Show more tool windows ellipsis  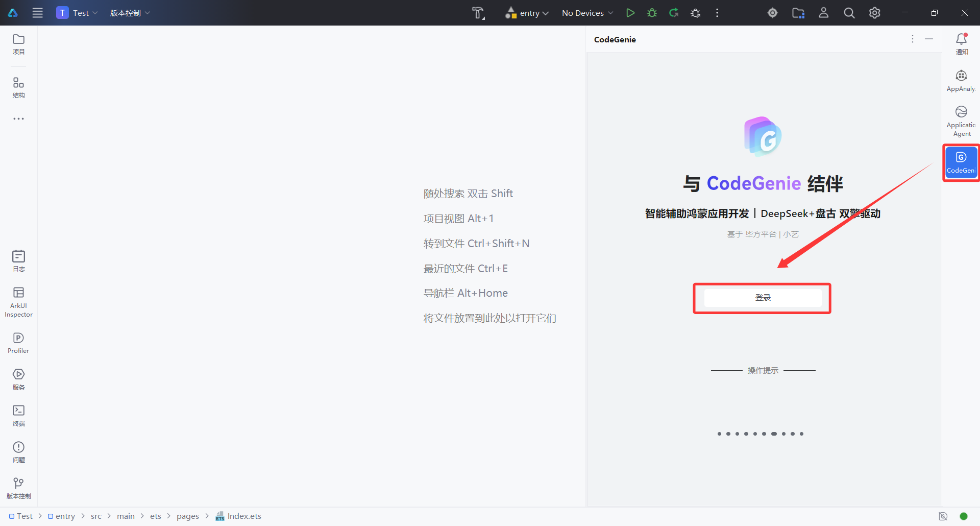pyautogui.click(x=18, y=118)
